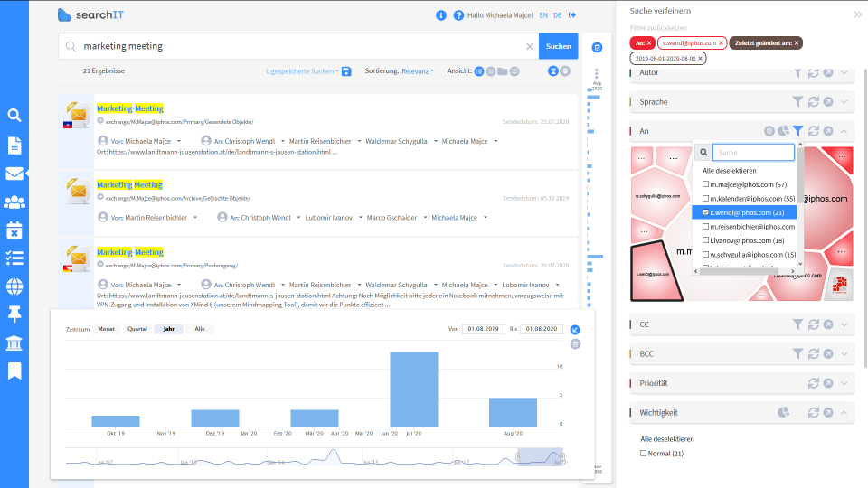This screenshot has width=868, height=488.
Task: Collapse the Wichtigkeit facet chevron
Action: pyautogui.click(x=844, y=413)
